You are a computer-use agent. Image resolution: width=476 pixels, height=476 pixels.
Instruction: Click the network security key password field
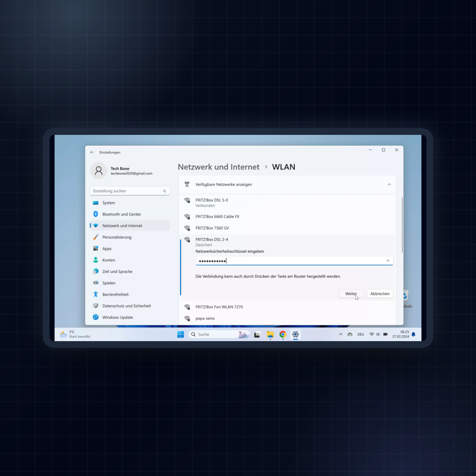tap(294, 261)
